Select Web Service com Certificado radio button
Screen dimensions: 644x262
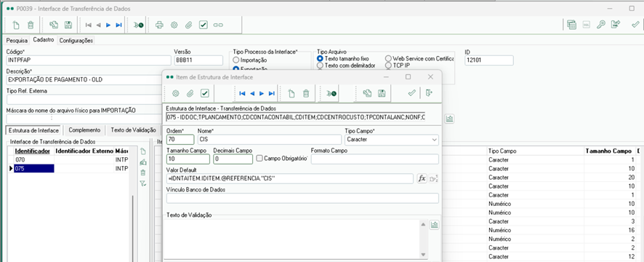(x=389, y=59)
